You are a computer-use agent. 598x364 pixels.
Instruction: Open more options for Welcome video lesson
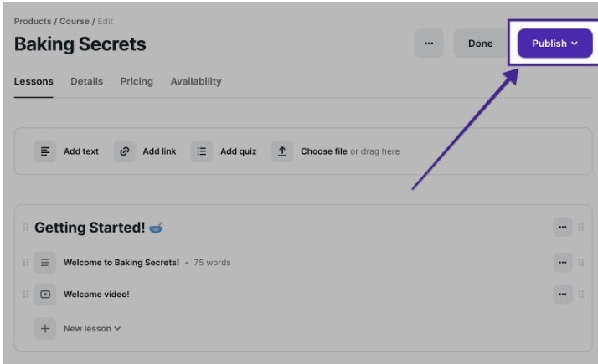(x=562, y=295)
